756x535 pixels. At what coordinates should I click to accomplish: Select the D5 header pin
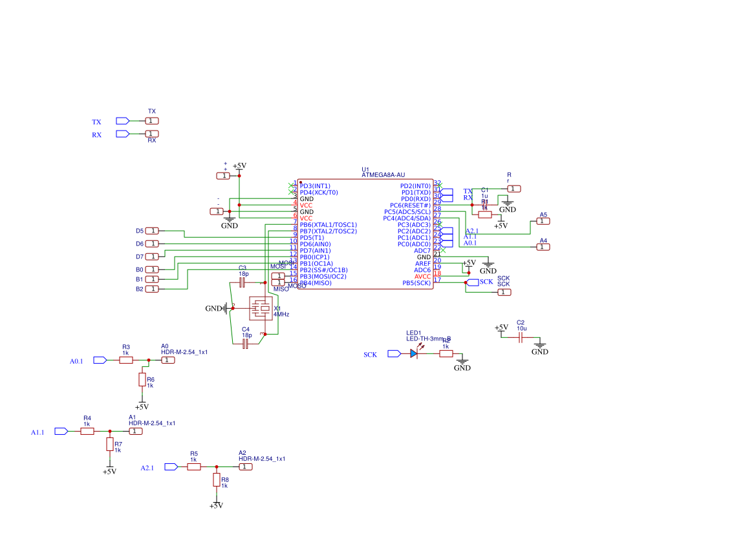click(153, 231)
